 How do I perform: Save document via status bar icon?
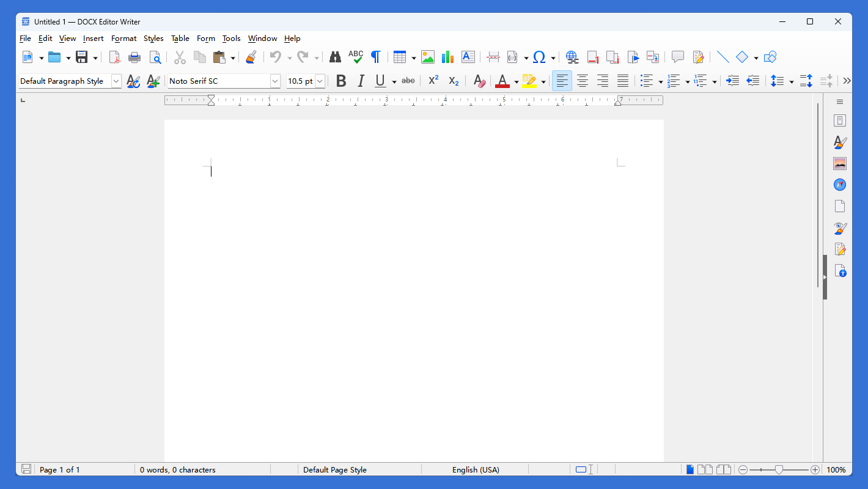click(26, 469)
